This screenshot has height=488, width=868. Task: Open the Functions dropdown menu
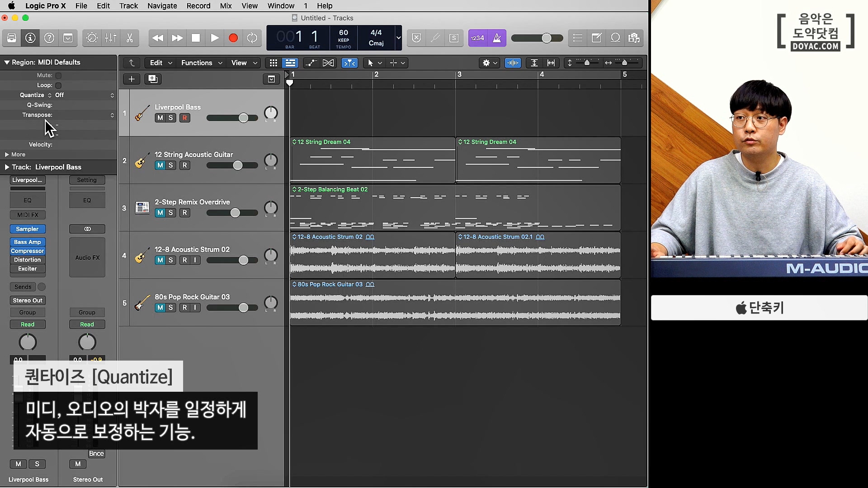[201, 63]
